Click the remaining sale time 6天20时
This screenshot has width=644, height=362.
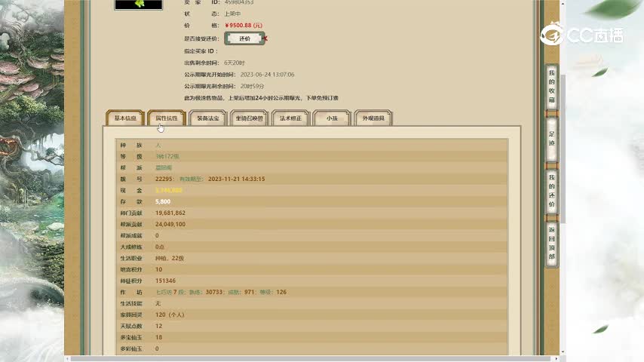click(x=235, y=63)
